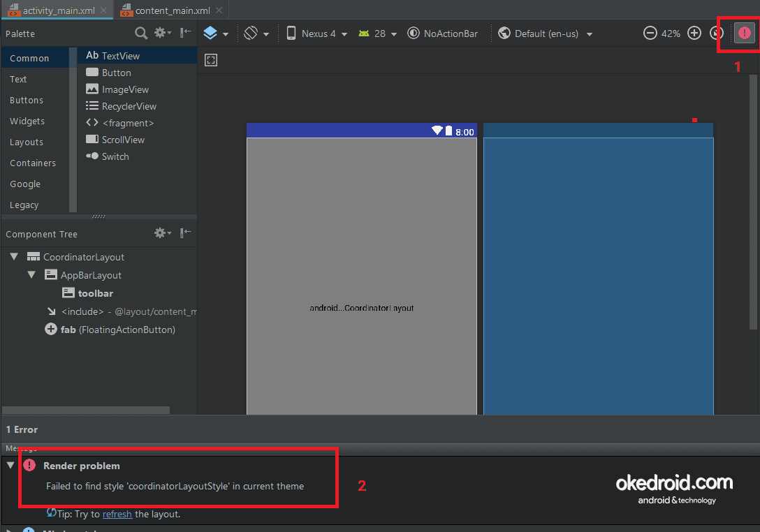Viewport: 760px width, 532px height.
Task: Open Component Tree settings gear
Action: coord(162,233)
